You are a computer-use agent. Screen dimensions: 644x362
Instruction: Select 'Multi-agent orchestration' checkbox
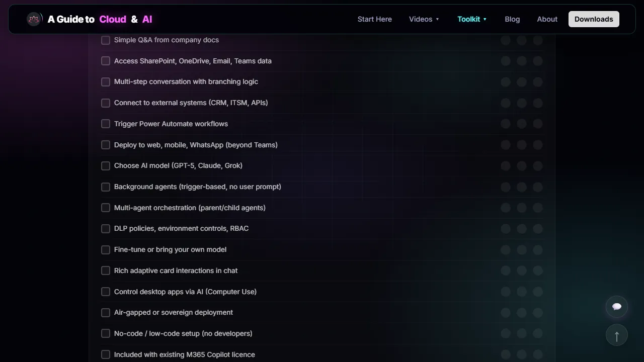tap(106, 208)
